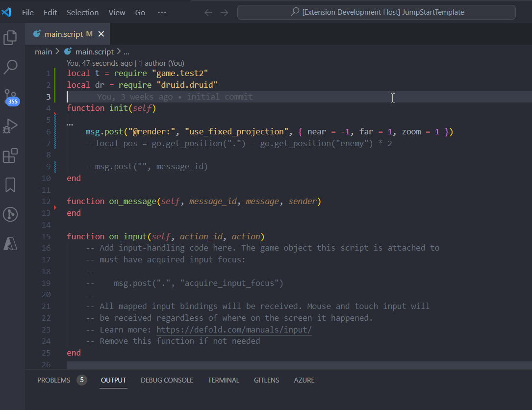Open the Extensions view icon
The image size is (532, 410).
tap(10, 155)
